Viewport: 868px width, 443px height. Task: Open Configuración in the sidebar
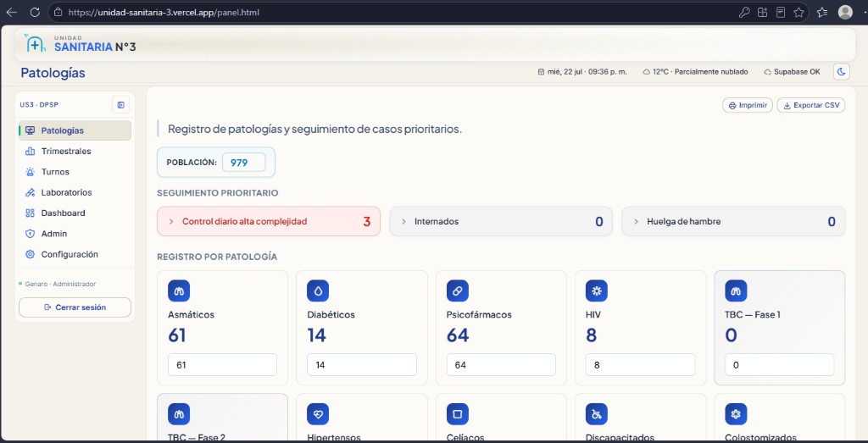tap(75, 254)
